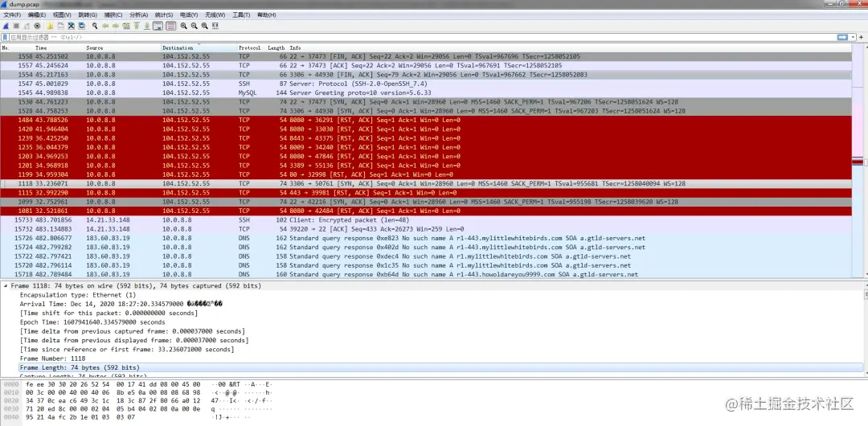Sort by the Length column header
Screen dimensions: 868x426
pyautogui.click(x=276, y=48)
